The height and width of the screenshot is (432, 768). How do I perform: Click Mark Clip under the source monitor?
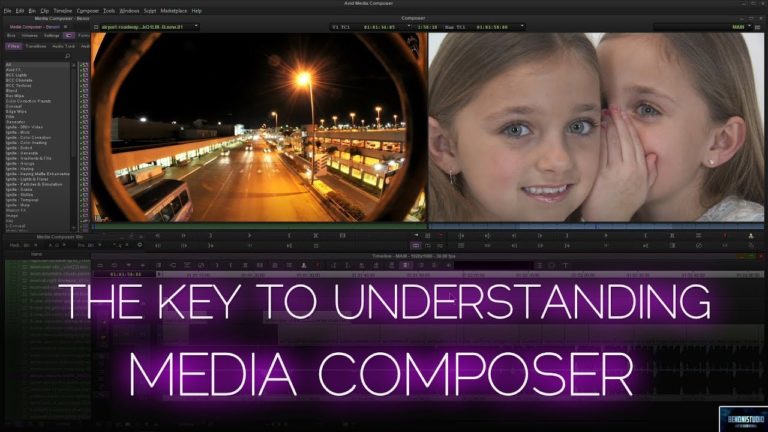point(316,236)
